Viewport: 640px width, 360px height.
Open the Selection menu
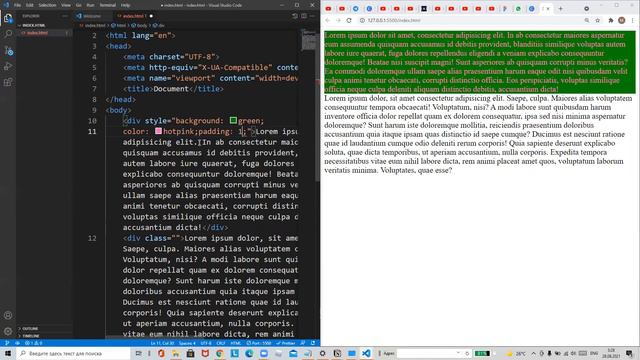(47, 5)
